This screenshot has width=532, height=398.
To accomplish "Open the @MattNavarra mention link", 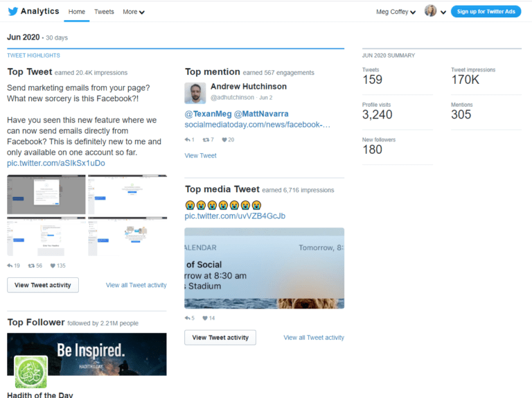I will [x=261, y=114].
